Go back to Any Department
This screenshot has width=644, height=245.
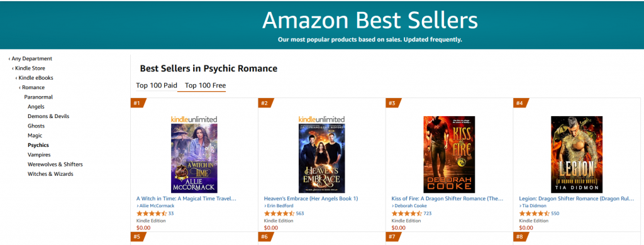click(x=30, y=58)
